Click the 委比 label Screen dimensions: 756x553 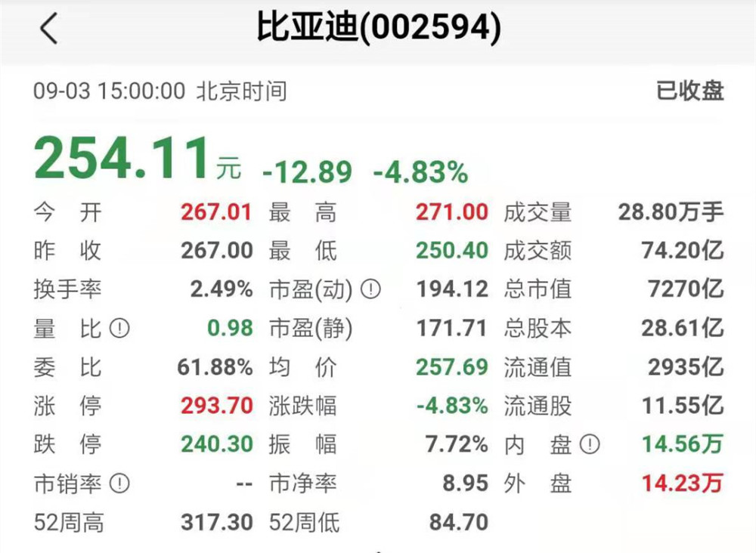pos(67,368)
